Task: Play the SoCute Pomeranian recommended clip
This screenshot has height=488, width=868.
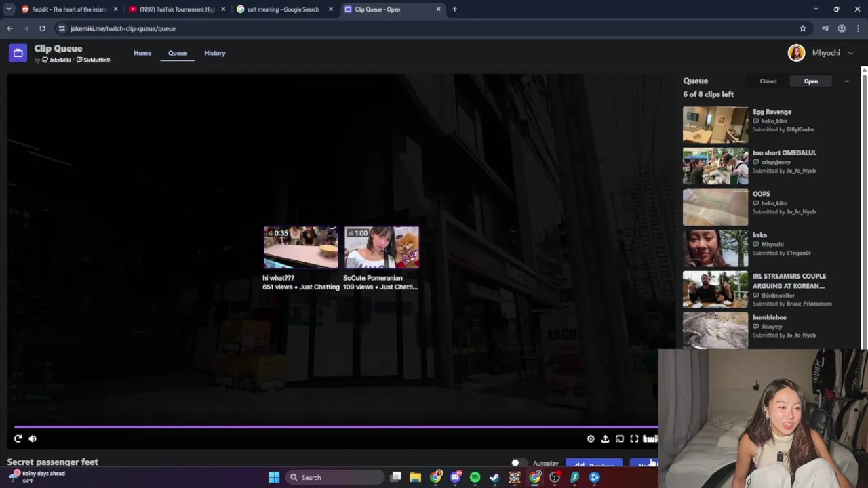Action: click(x=381, y=247)
